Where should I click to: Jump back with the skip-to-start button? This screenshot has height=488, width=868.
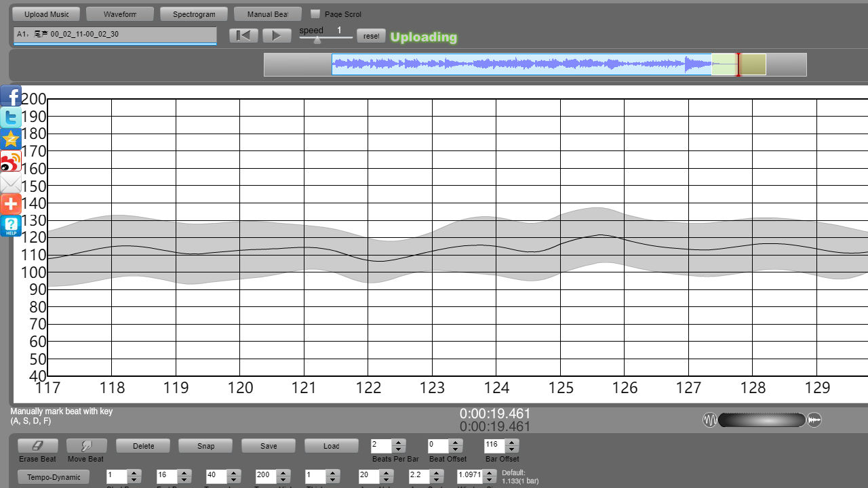243,36
